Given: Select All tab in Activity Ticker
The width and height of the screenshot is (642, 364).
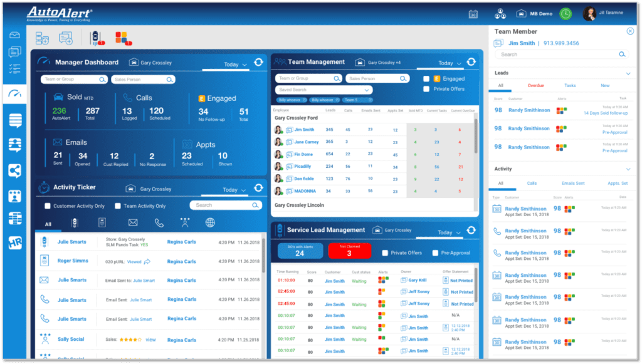Looking at the screenshot, I should (x=48, y=224).
